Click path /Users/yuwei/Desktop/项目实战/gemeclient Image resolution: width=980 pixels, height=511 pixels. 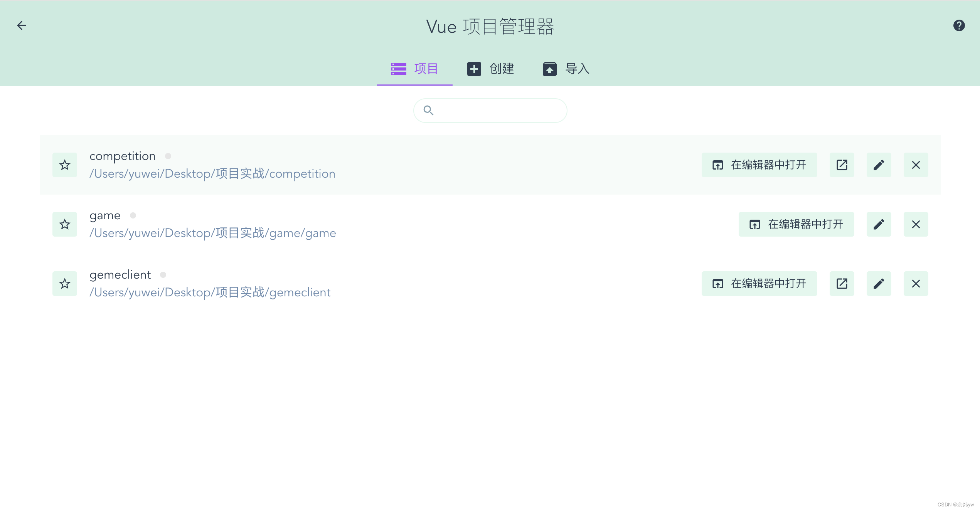[x=210, y=292]
